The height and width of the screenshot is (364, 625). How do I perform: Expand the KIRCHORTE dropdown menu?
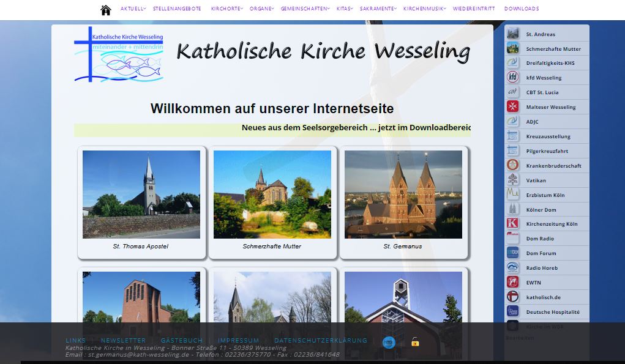[x=227, y=9]
